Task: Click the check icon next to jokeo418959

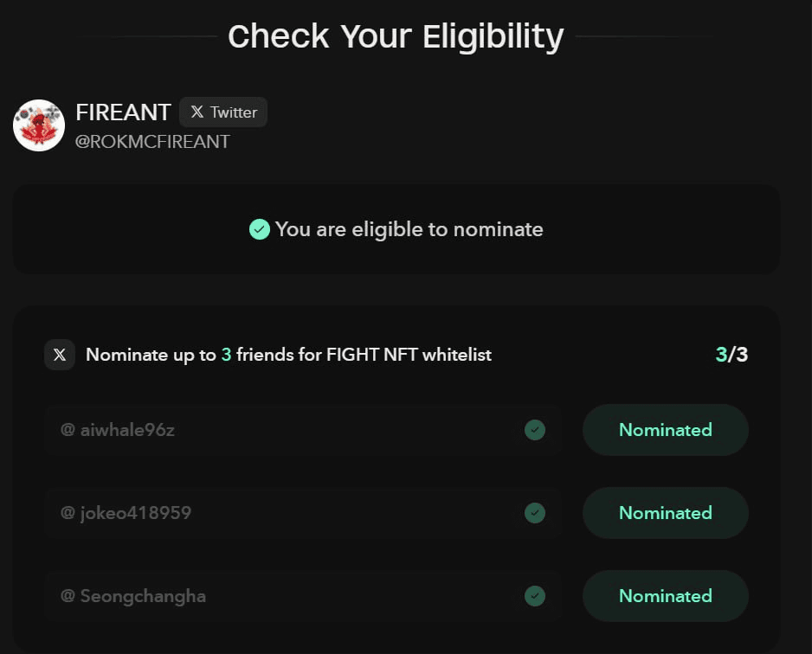Action: [x=535, y=513]
